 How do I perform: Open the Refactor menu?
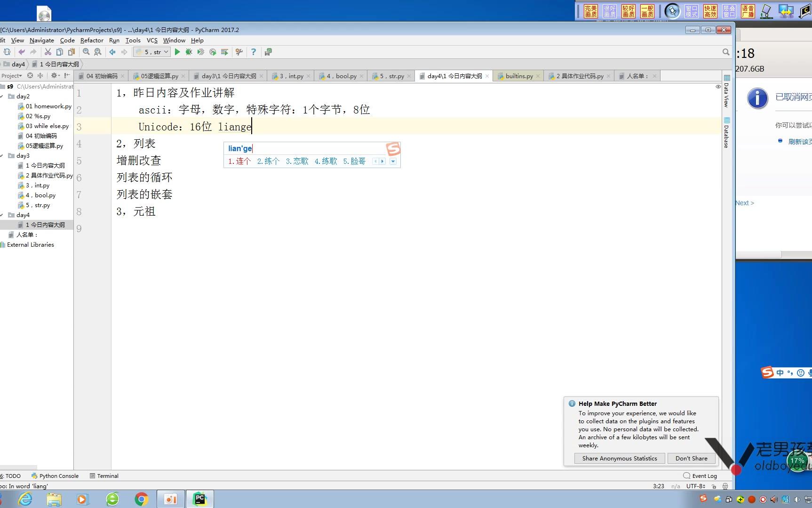(92, 40)
